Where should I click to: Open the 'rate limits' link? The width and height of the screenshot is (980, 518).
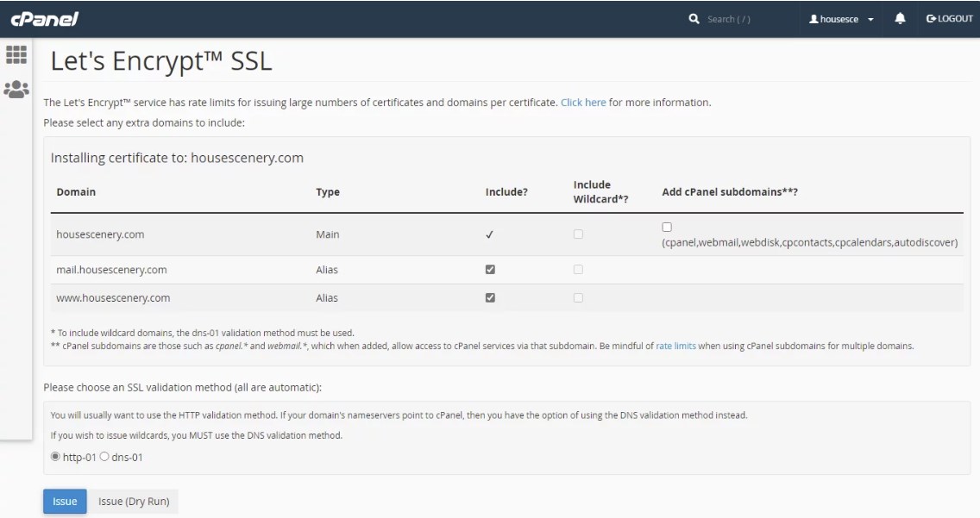[675, 346]
